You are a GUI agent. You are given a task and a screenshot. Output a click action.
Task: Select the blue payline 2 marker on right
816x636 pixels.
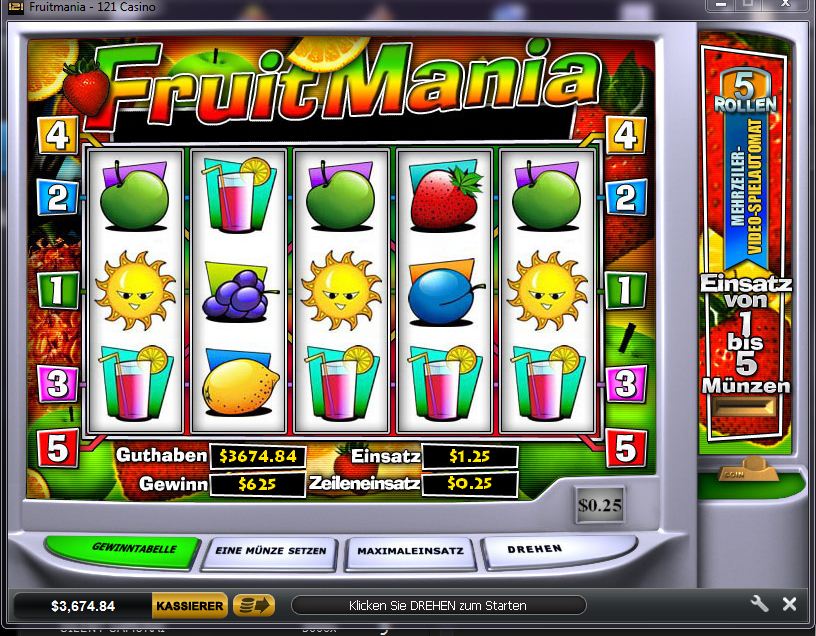click(x=626, y=197)
